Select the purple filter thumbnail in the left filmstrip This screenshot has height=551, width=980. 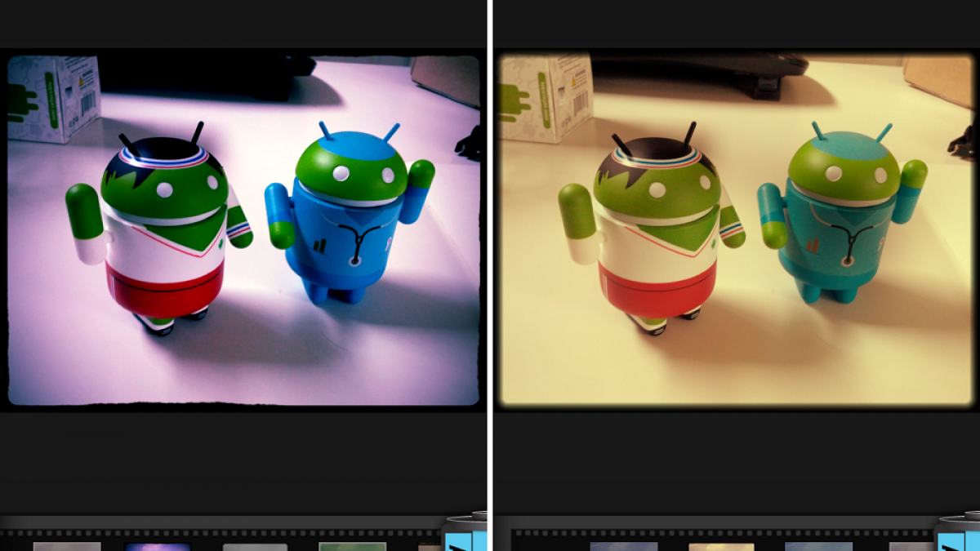click(158, 546)
